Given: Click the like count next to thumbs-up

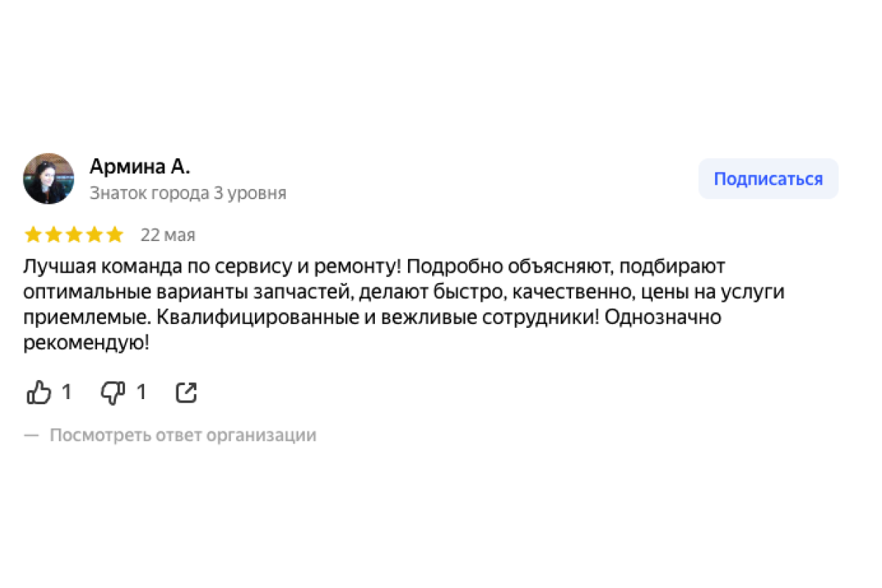Looking at the screenshot, I should [x=66, y=392].
